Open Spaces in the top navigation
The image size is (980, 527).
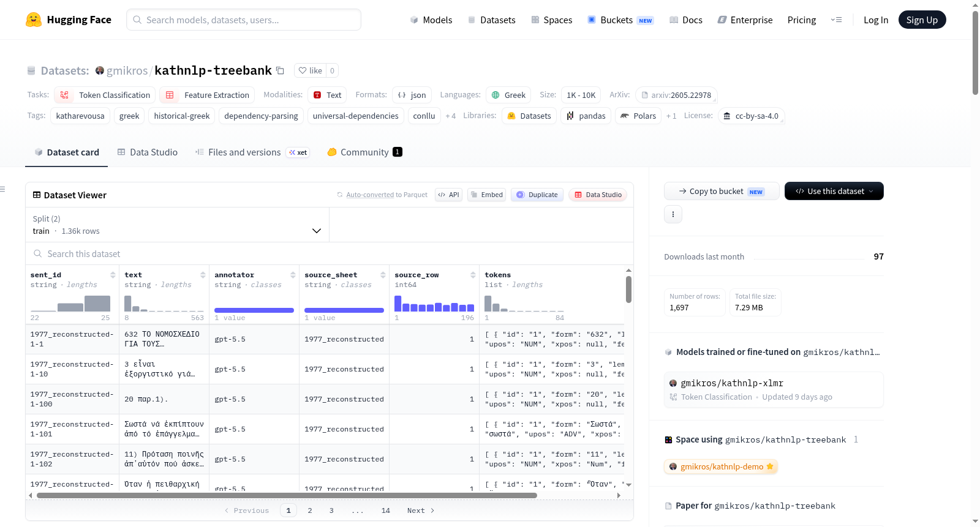[551, 20]
